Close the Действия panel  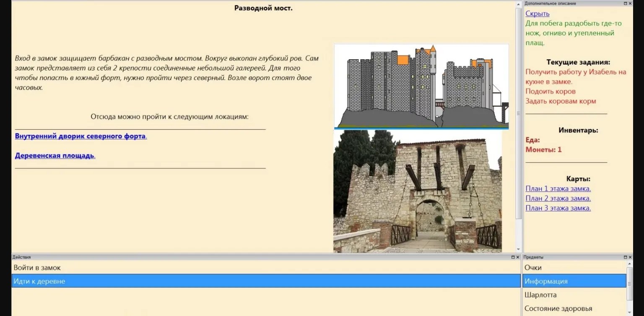[x=518, y=257]
